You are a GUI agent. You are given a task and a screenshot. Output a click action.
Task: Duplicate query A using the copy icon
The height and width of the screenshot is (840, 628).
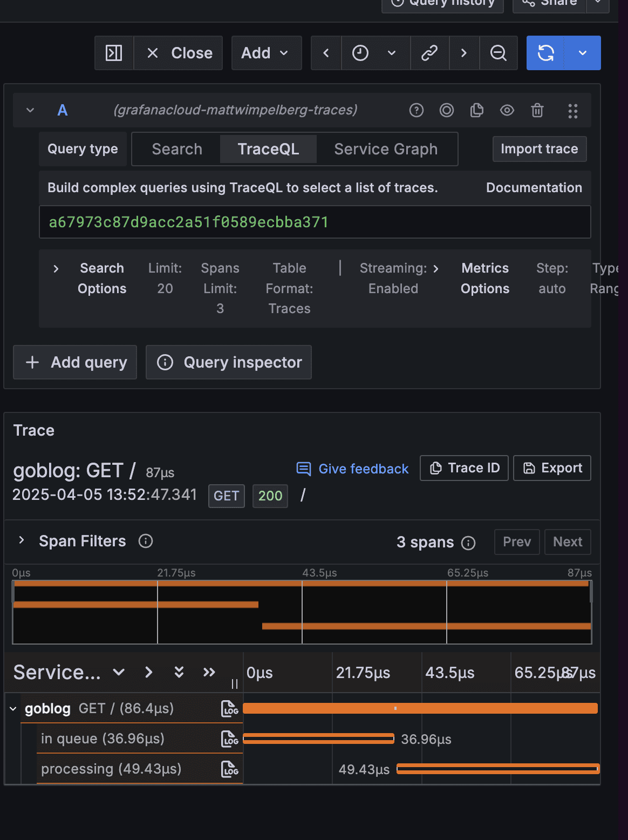[476, 110]
